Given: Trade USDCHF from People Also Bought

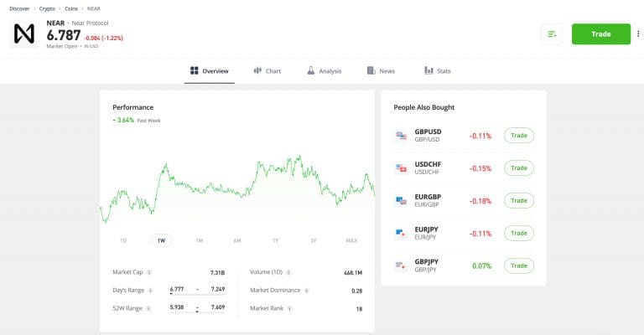Looking at the screenshot, I should [519, 168].
